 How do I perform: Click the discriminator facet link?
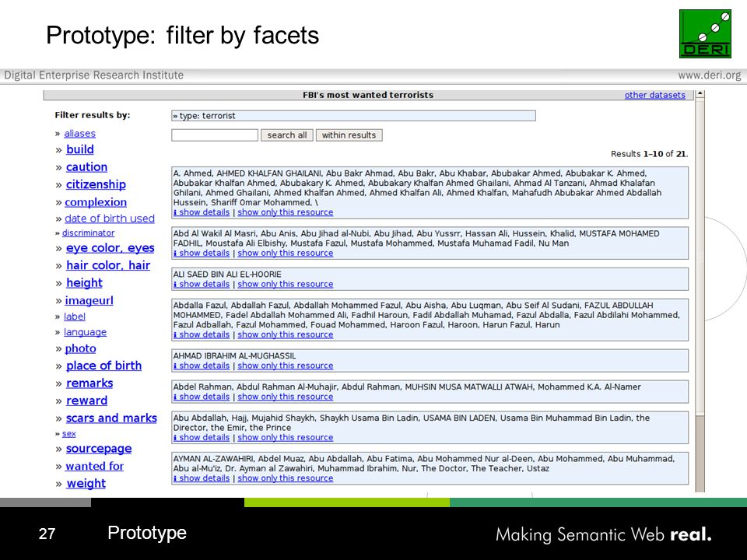pos(88,233)
